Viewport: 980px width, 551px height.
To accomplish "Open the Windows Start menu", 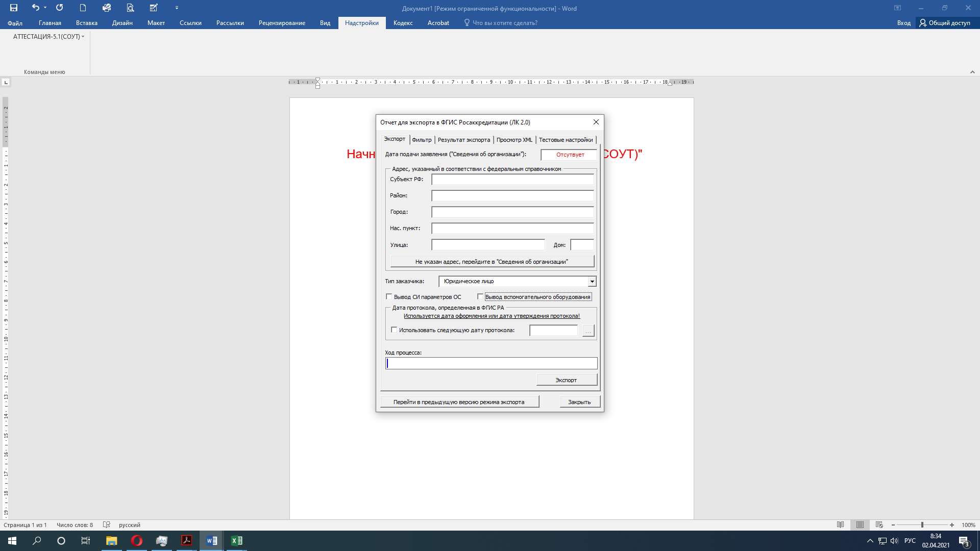I will [x=12, y=541].
